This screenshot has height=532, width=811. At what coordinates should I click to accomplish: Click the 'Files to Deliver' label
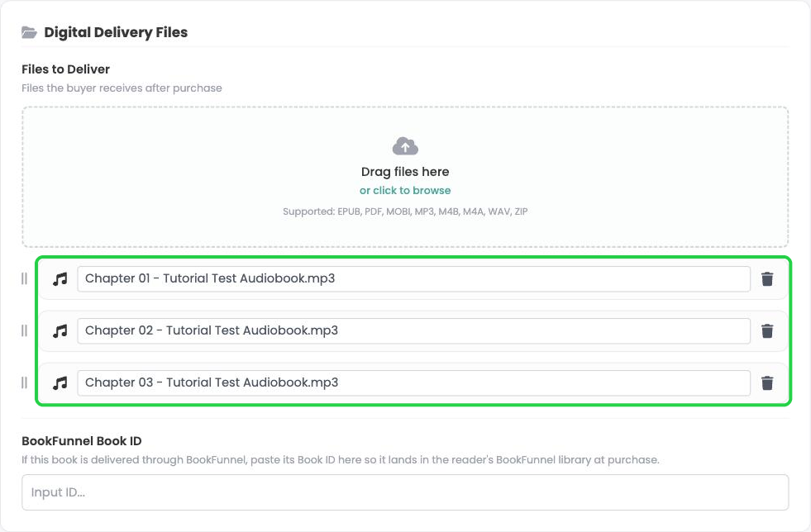tap(65, 69)
